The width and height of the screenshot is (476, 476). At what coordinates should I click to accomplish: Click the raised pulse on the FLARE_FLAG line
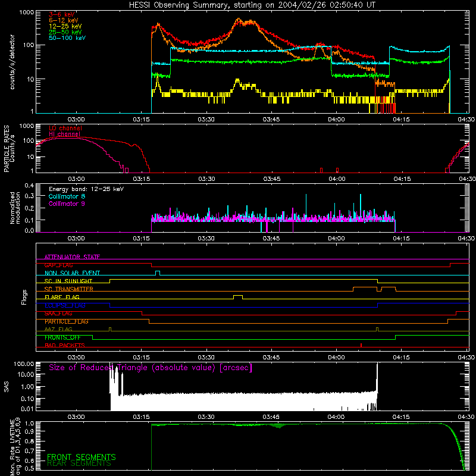pos(238,296)
